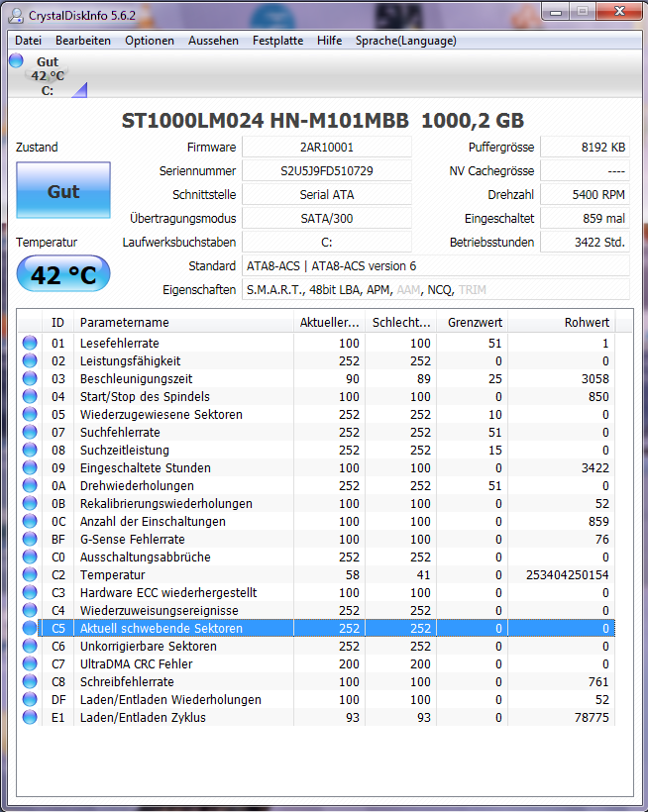648x812 pixels.
Task: Click raw value 78775 in Laden/Entladen Zyklus
Action: (x=592, y=717)
